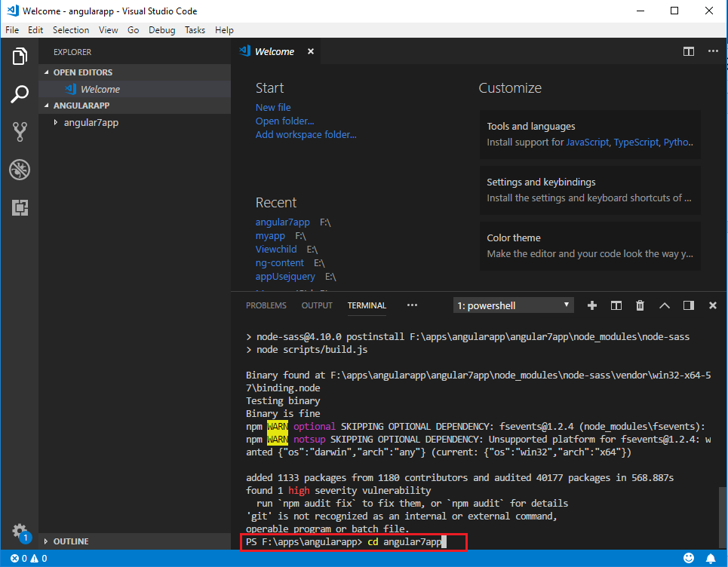Select Welcome in Open Editors list
728x567 pixels.
coord(134,89)
